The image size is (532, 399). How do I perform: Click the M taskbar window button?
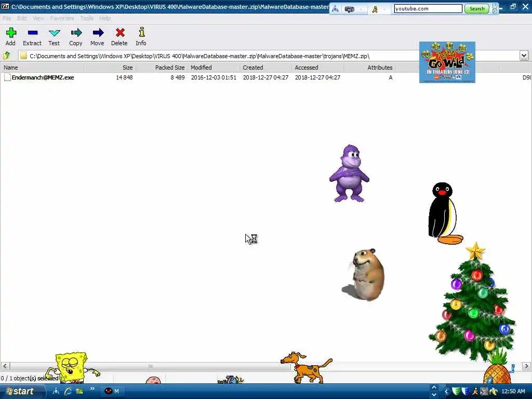[112, 391]
